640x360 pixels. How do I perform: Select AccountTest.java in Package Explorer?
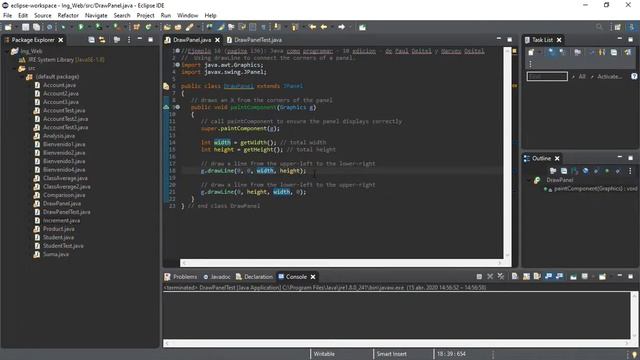(64, 111)
